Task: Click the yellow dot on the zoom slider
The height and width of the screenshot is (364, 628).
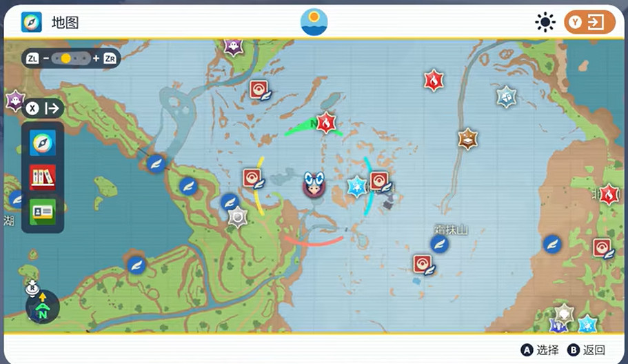Action: coord(65,59)
